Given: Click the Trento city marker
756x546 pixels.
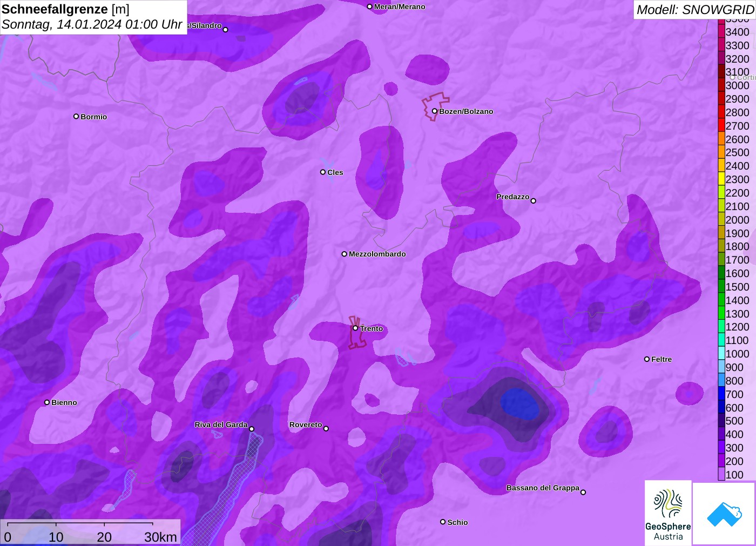Looking at the screenshot, I should (355, 328).
